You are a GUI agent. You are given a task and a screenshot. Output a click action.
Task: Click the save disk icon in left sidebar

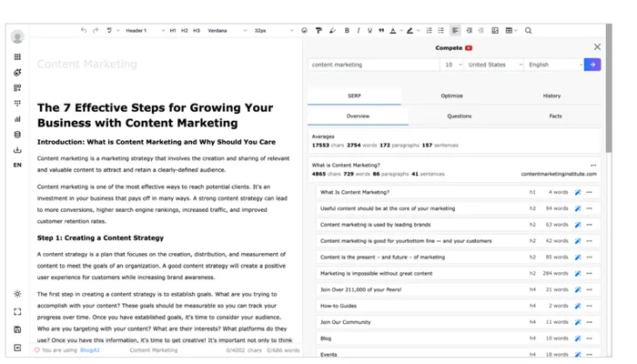pyautogui.click(x=17, y=329)
